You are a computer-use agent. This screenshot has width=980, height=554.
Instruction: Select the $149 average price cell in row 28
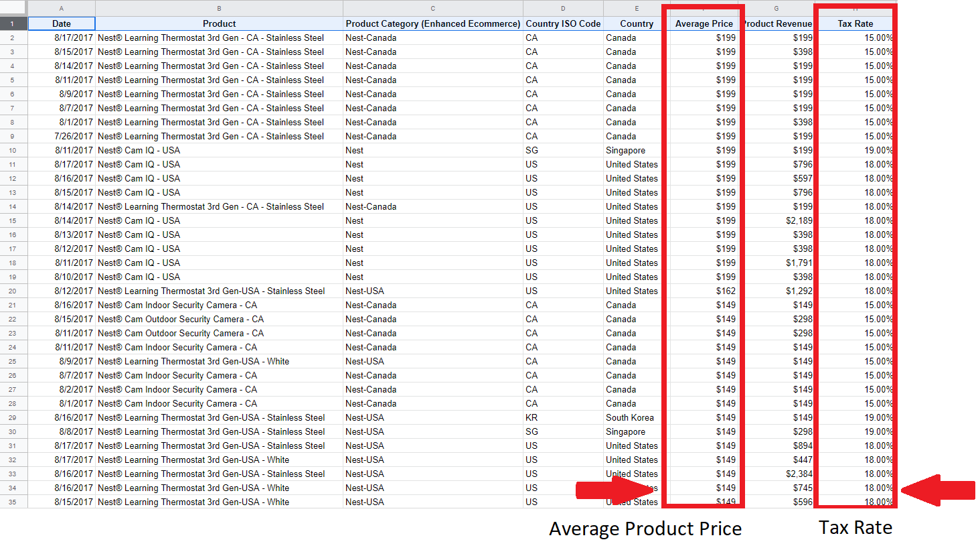[704, 403]
